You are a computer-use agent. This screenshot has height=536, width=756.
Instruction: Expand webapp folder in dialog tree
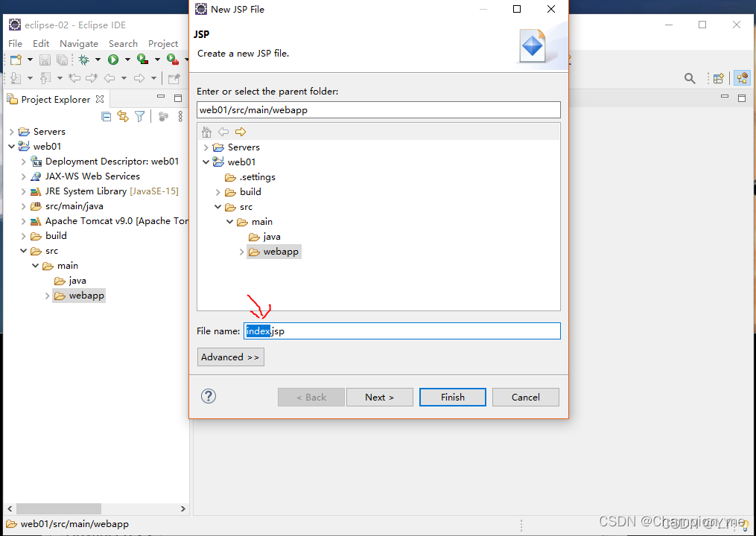pos(241,252)
